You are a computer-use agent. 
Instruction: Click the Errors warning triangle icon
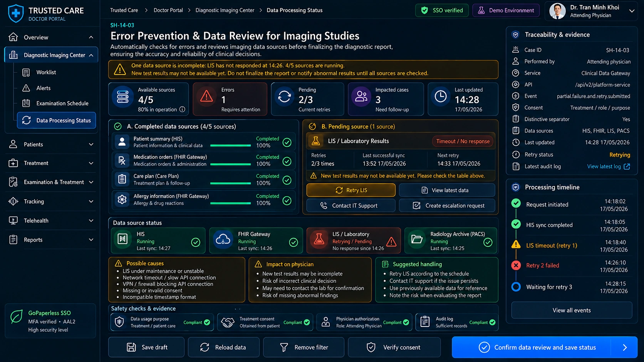tap(206, 97)
